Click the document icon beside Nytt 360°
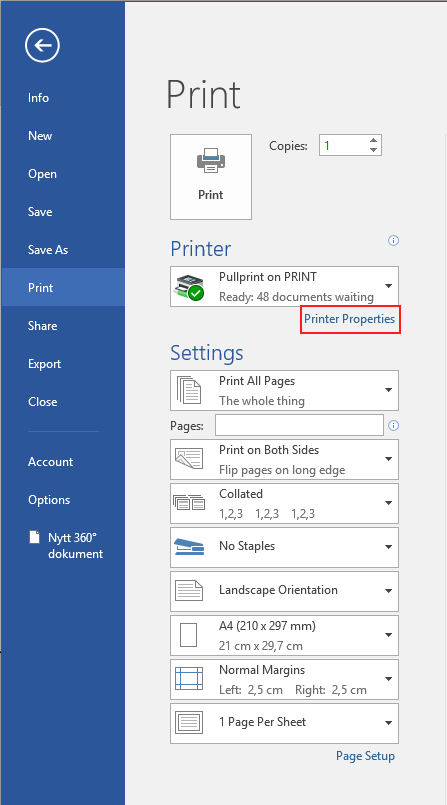The image size is (447, 805). coord(34,538)
